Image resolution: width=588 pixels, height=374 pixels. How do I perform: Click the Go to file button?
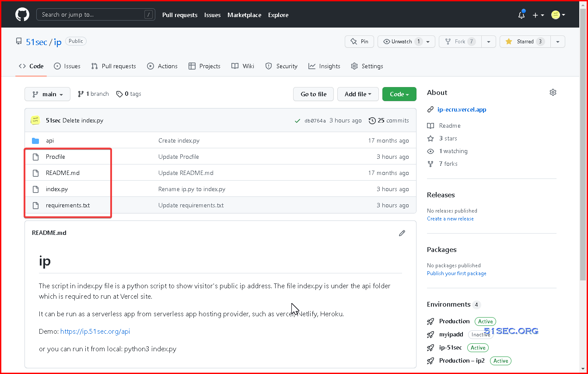[x=313, y=94]
